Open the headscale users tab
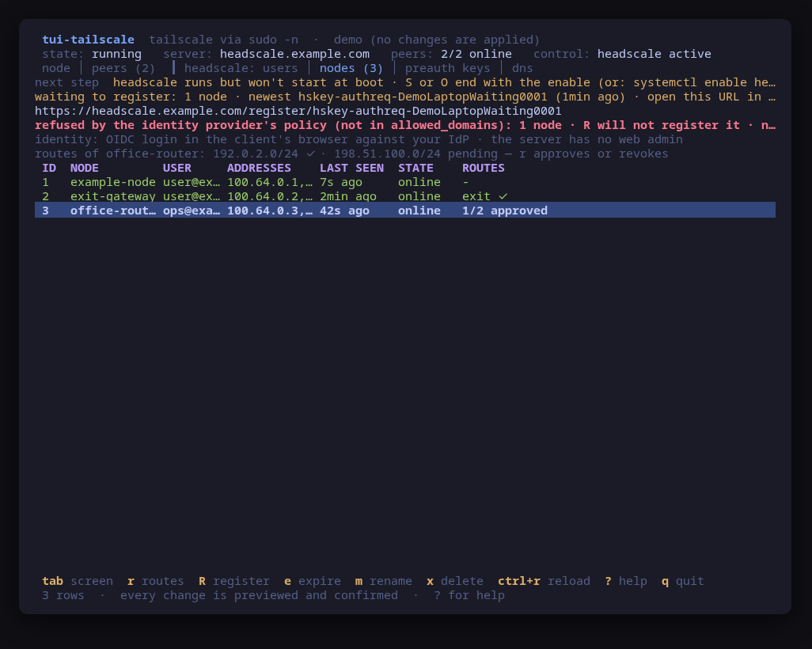The width and height of the screenshot is (812, 649). click(x=241, y=68)
